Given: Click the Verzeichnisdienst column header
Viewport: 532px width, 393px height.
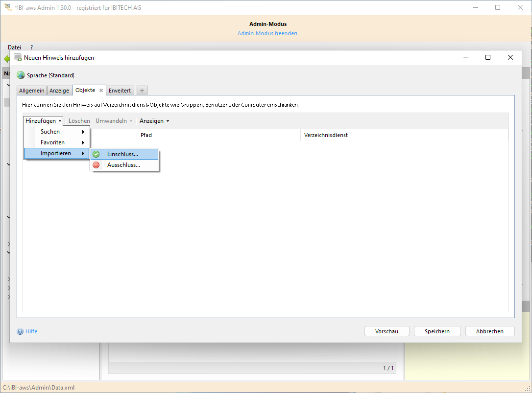Looking at the screenshot, I should (x=326, y=135).
